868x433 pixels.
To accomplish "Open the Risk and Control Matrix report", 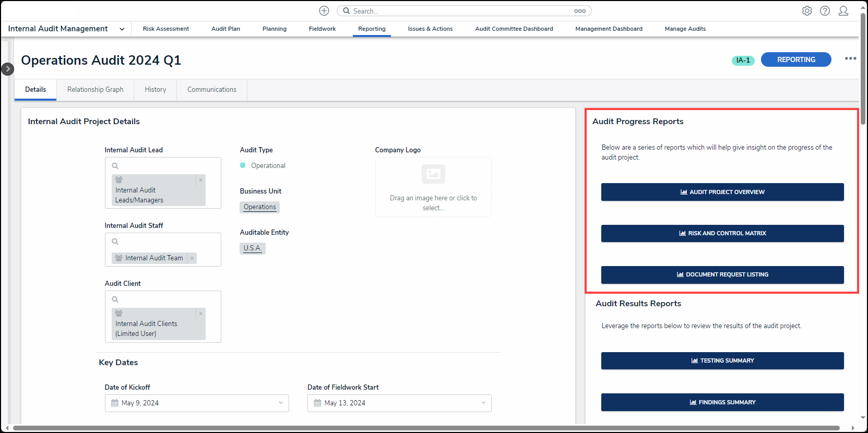I will pos(722,233).
